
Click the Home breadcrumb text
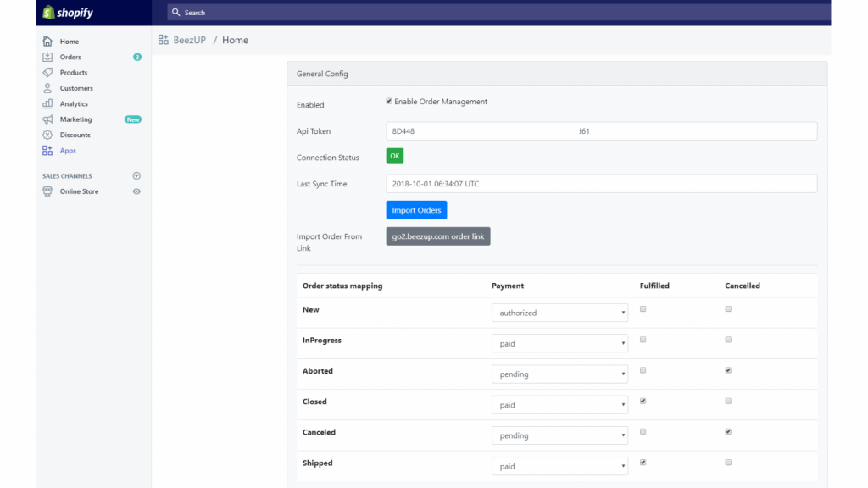[236, 40]
